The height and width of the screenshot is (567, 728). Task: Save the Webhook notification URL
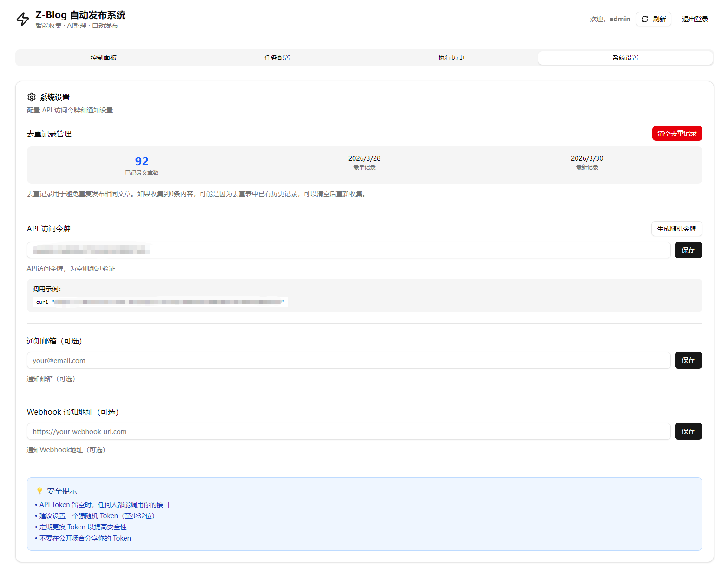pos(688,431)
